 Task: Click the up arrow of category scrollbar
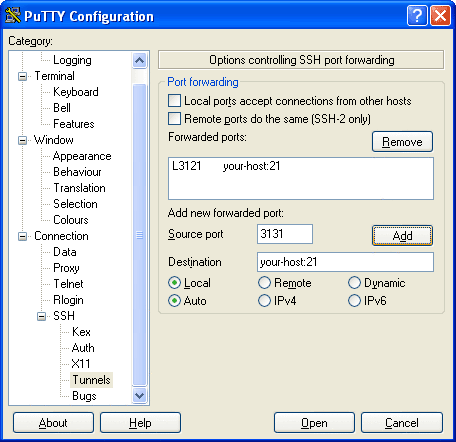(x=139, y=60)
